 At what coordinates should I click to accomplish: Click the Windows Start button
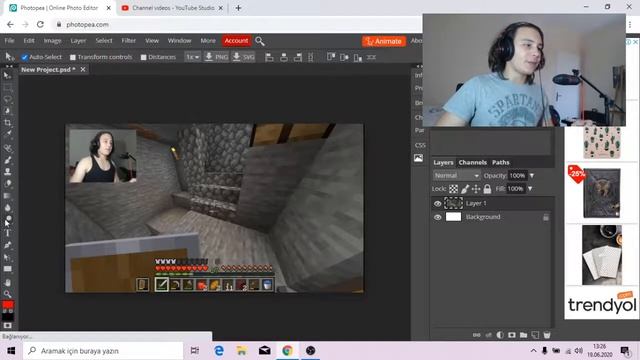[x=11, y=351]
